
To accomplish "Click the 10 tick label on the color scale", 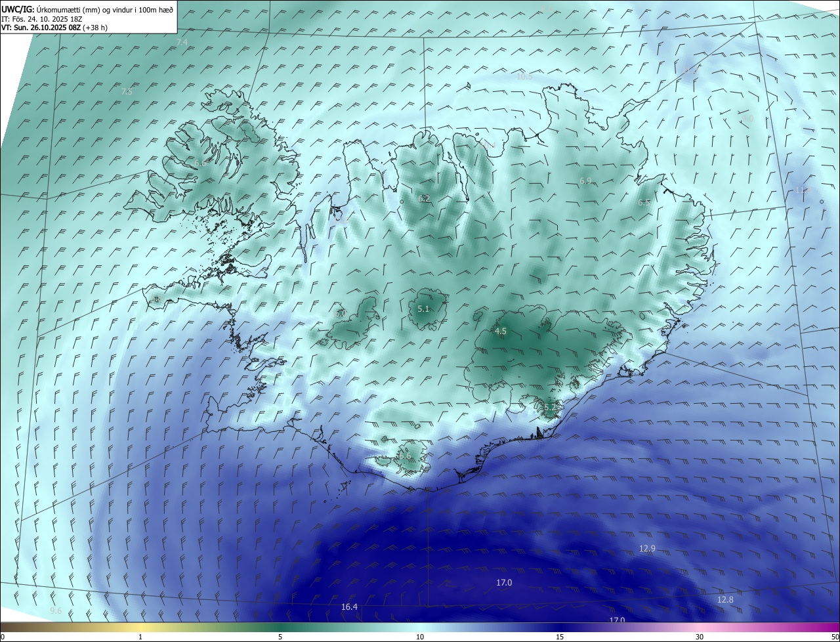I will click(420, 637).
